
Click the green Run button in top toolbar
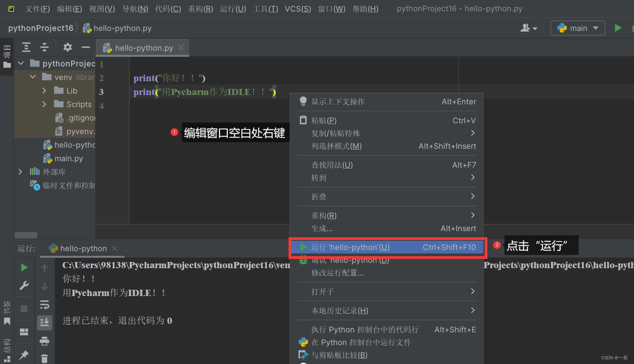618,28
